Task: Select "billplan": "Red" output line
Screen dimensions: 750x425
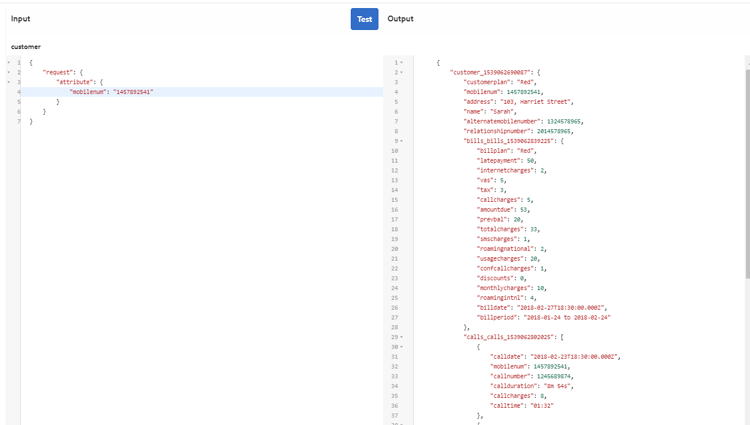Action: click(507, 151)
